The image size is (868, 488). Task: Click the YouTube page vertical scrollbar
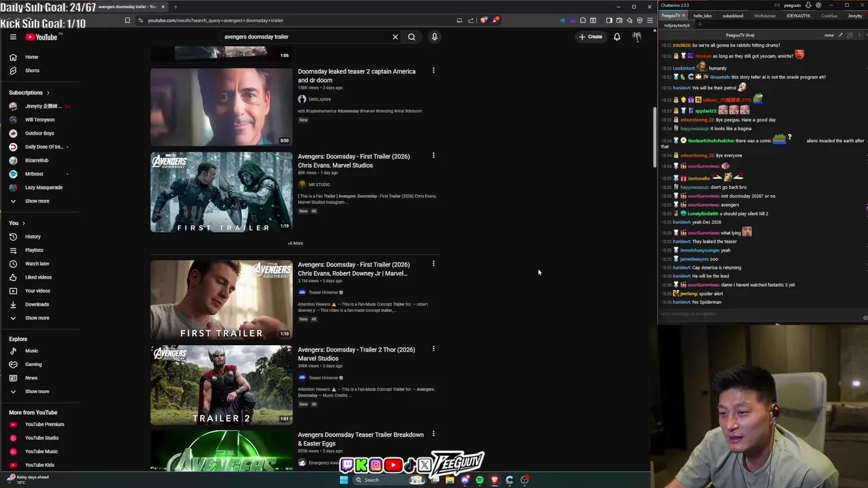654,138
